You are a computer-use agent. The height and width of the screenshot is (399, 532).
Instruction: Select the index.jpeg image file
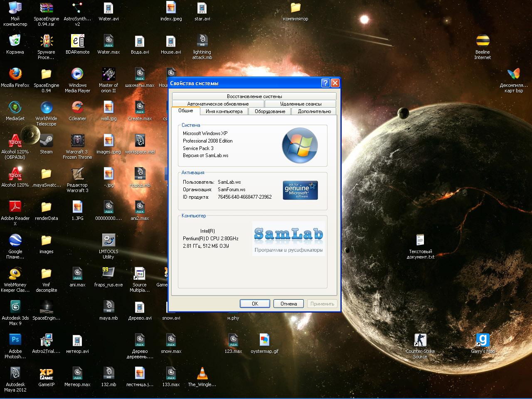[x=171, y=8]
